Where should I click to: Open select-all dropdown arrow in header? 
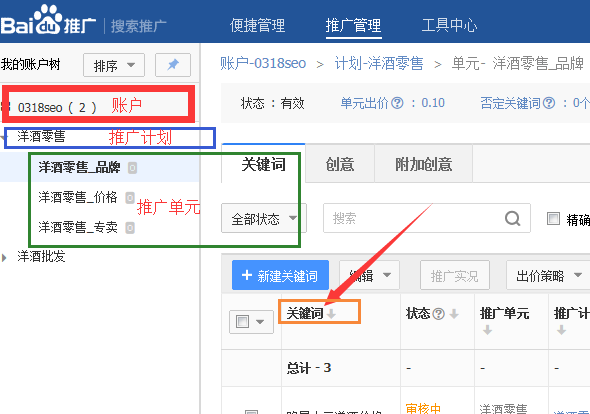pyautogui.click(x=260, y=322)
